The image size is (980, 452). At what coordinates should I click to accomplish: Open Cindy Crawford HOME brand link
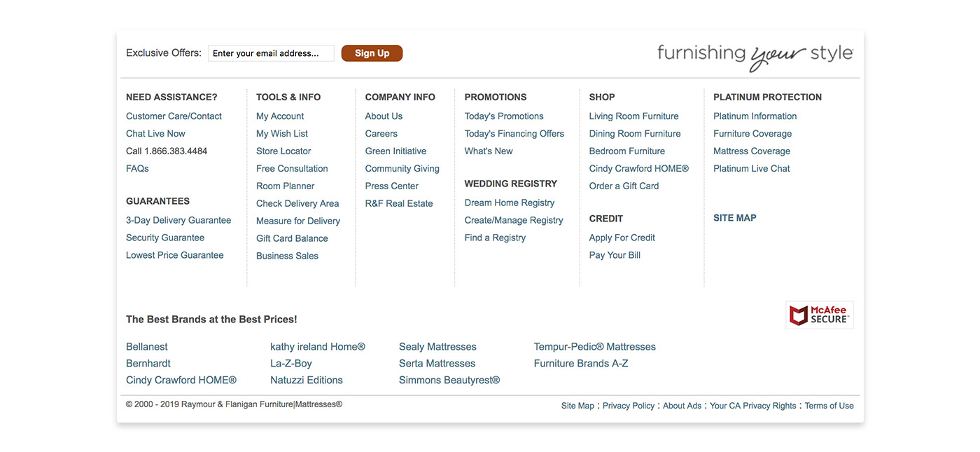click(181, 381)
